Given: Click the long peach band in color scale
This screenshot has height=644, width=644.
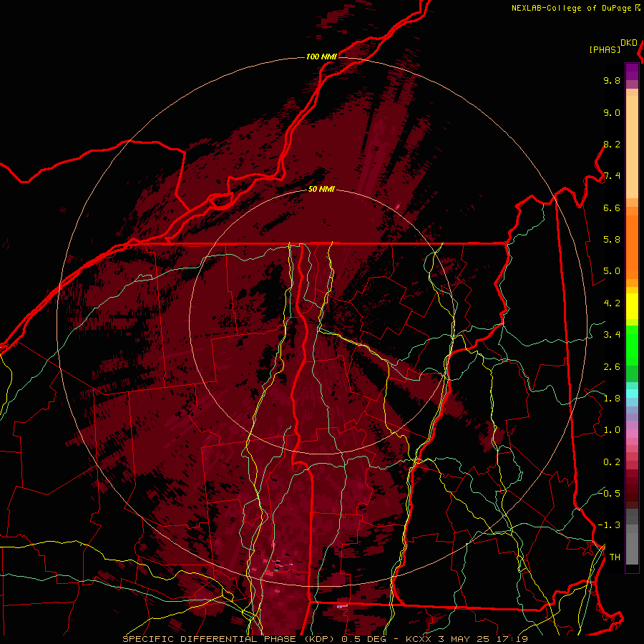Looking at the screenshot, I should (632, 147).
